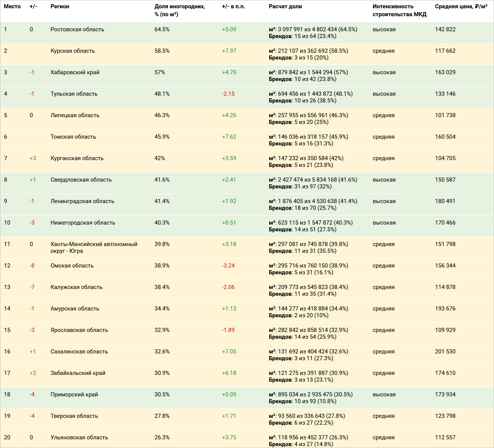Select Тульская область calculation cell
The image size is (494, 448).
pos(310,97)
